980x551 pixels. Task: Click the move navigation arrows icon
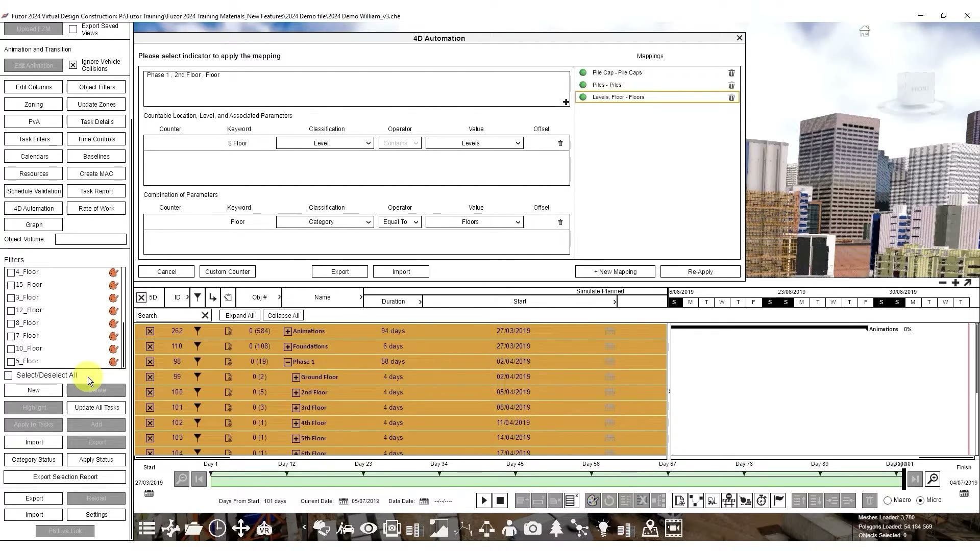[241, 529]
